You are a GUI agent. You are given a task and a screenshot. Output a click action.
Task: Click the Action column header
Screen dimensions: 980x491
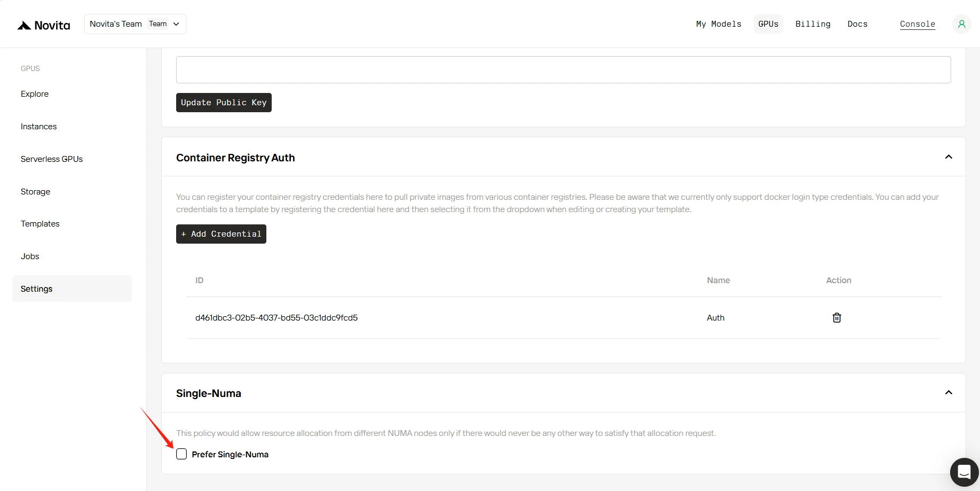839,280
